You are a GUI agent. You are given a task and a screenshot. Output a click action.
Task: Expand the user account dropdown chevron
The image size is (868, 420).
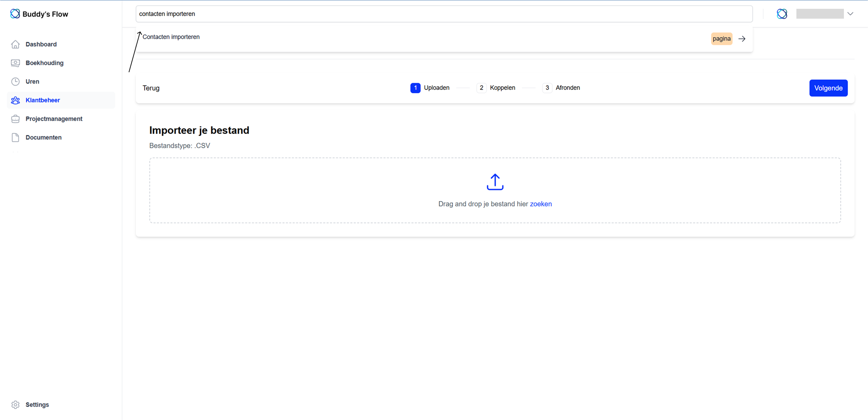click(850, 14)
